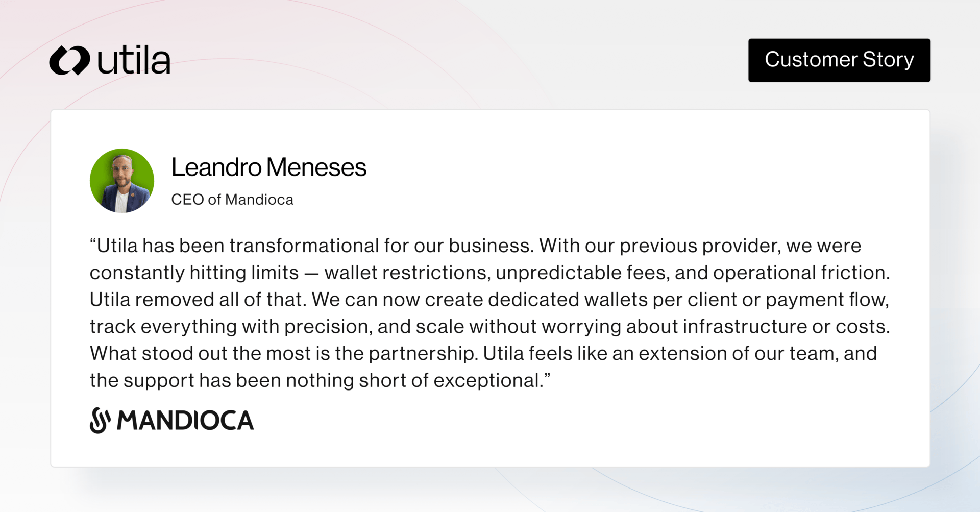Click the words "unpredictable fees"

581,273
